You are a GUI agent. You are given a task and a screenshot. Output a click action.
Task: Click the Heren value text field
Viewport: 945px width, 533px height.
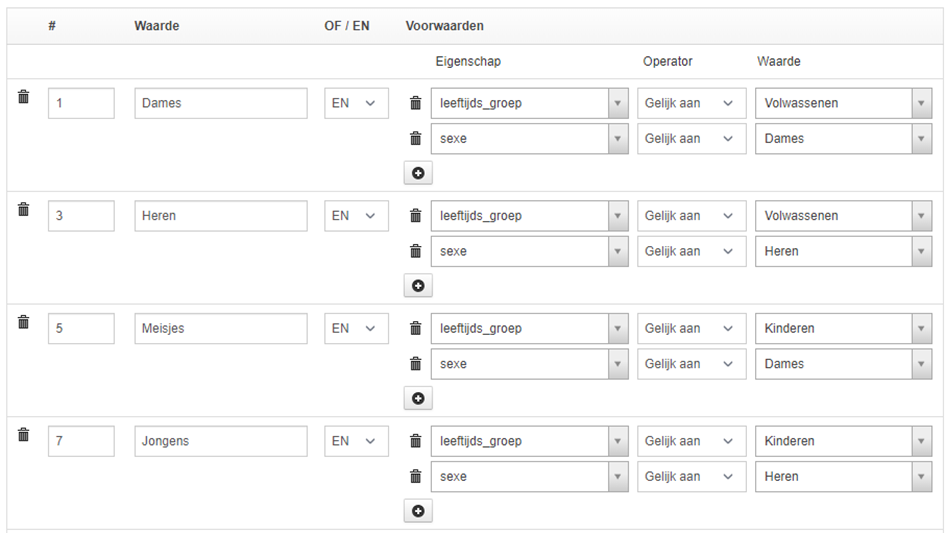tap(221, 216)
